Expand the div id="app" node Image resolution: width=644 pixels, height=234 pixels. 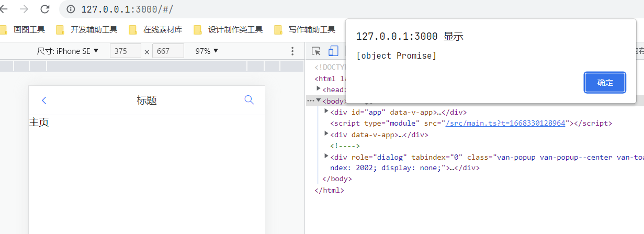click(x=326, y=112)
